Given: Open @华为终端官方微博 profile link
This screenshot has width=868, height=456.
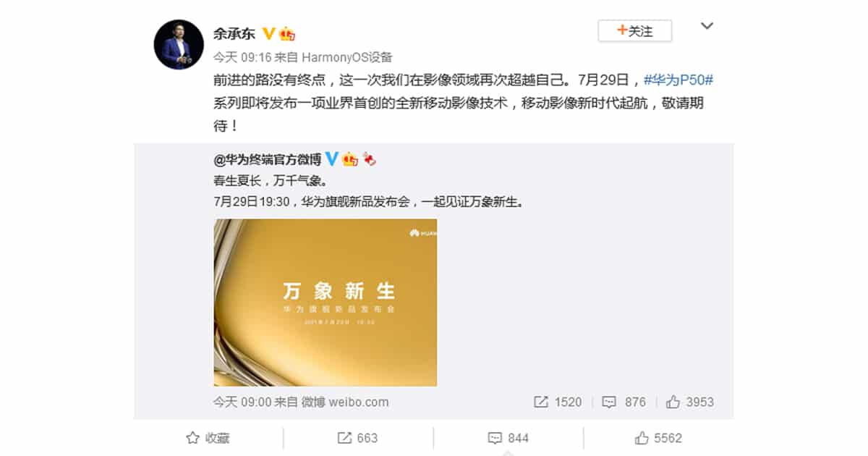Looking at the screenshot, I should 268,159.
